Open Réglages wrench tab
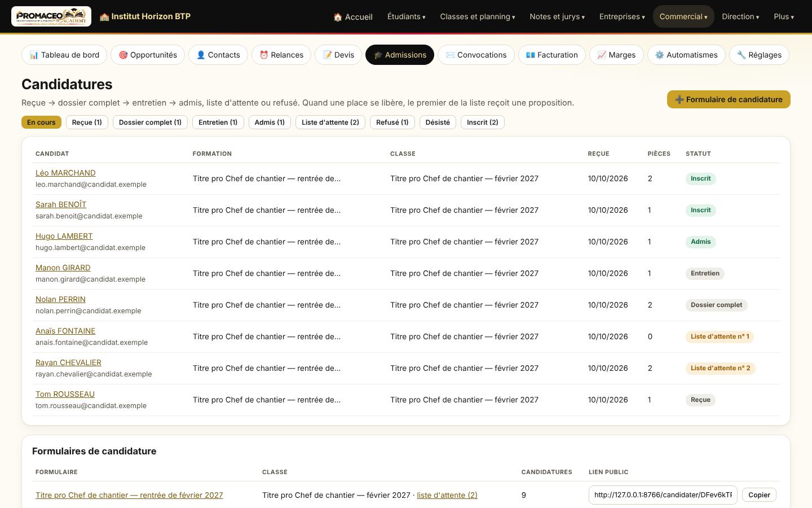This screenshot has width=812, height=508. [759, 55]
